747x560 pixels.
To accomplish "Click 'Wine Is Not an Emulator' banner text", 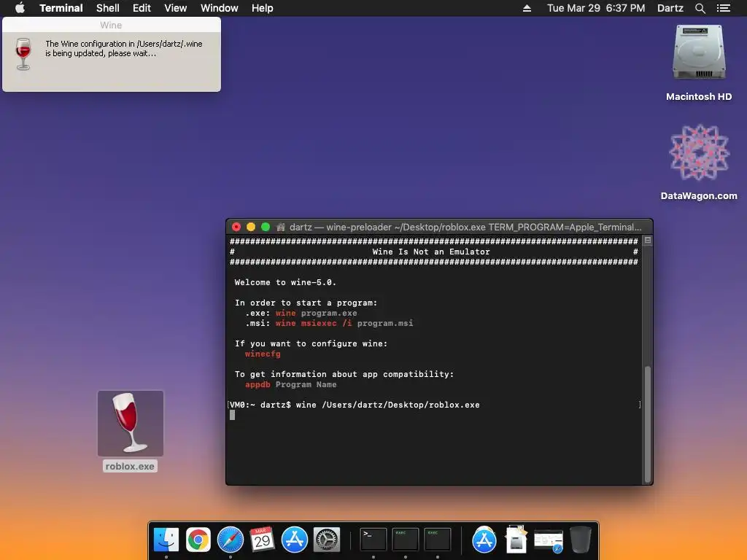I will pyautogui.click(x=430, y=252).
